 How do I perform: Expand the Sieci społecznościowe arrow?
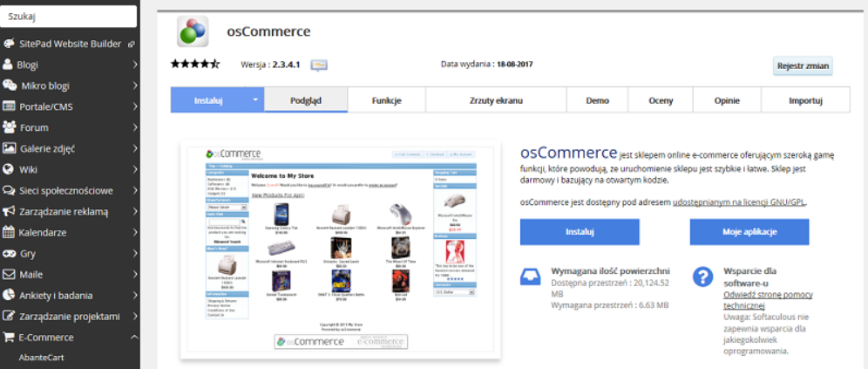(x=134, y=190)
